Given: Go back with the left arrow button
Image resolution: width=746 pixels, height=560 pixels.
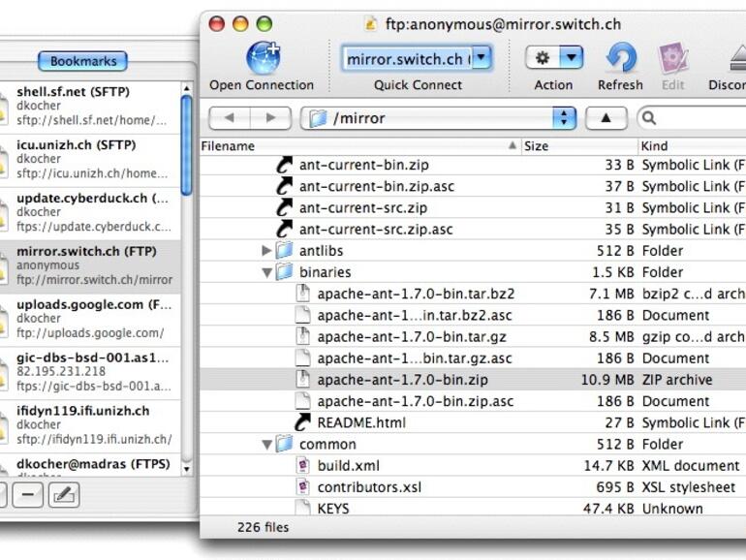Looking at the screenshot, I should (230, 118).
